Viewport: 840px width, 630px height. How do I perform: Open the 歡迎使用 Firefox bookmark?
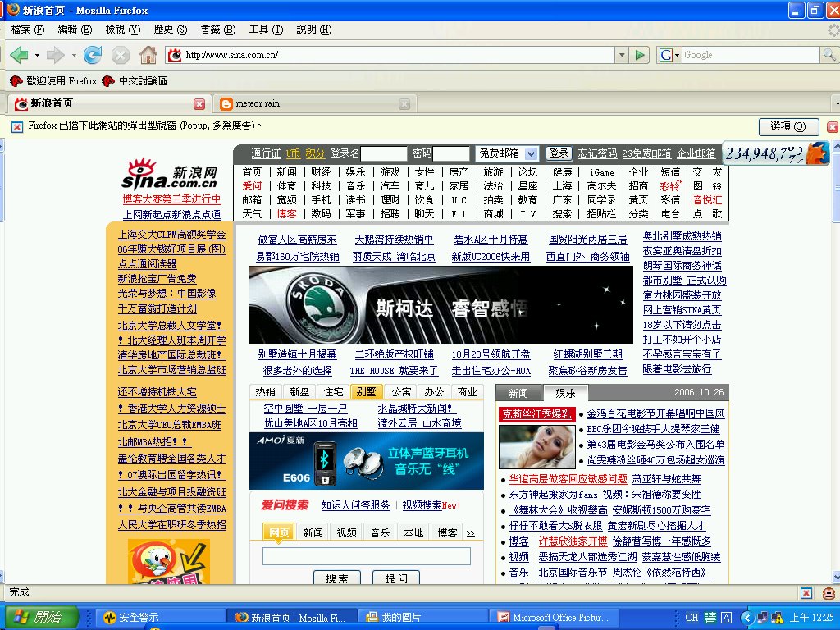click(x=53, y=81)
